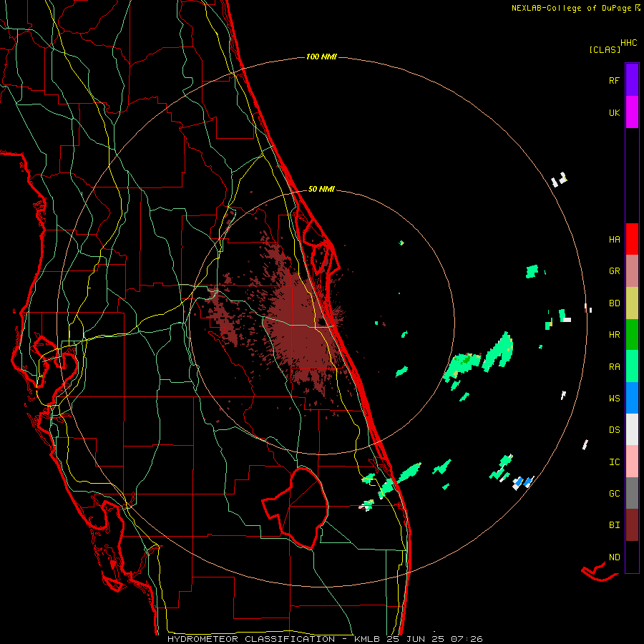Click the RA legend label
Screen dimensions: 644x644
click(x=614, y=367)
